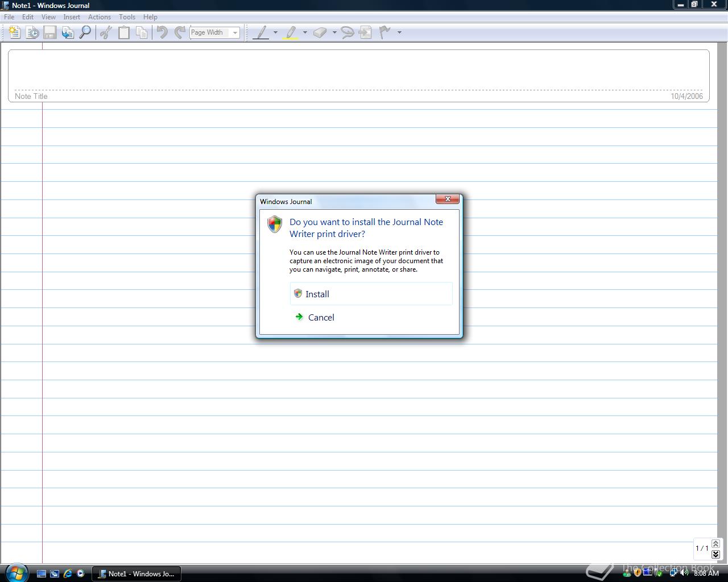Viewport: 728px width, 582px height.
Task: Click Switch between windows quick launch icon
Action: 55,573
